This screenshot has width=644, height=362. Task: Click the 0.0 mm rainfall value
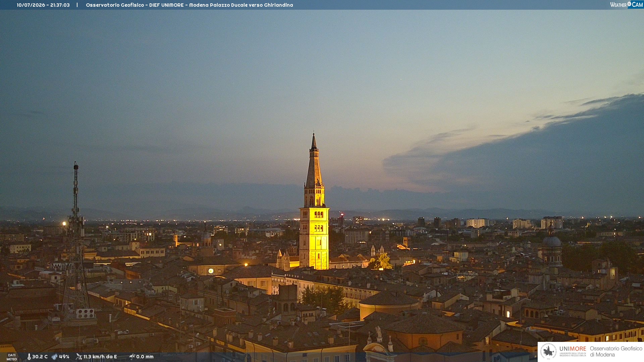point(145,357)
